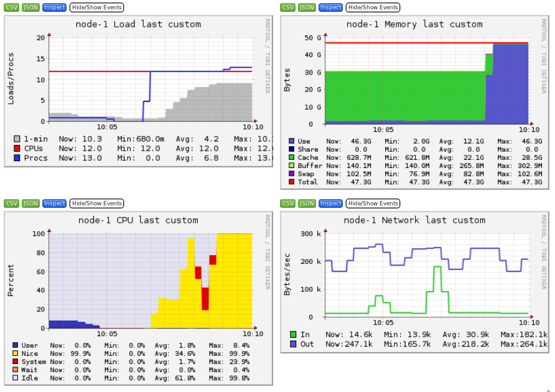Click the "Idle" legend label
This screenshot has height=392, width=555.
(x=30, y=378)
